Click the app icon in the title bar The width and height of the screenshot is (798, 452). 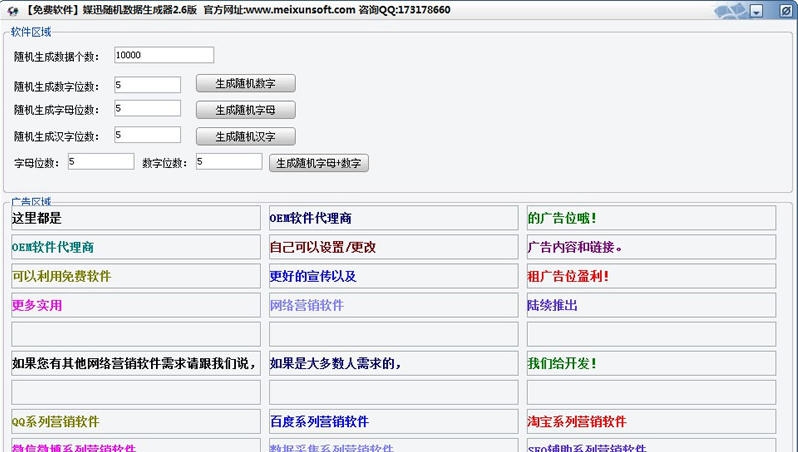(13, 10)
